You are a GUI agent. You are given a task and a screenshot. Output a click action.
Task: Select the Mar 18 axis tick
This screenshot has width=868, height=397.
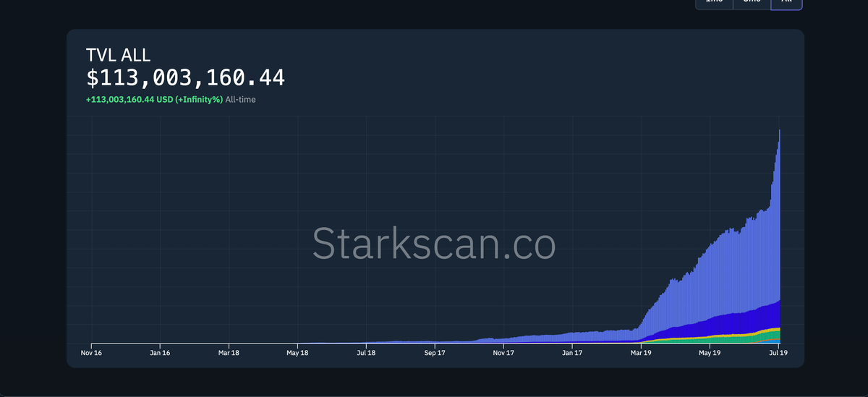229,353
